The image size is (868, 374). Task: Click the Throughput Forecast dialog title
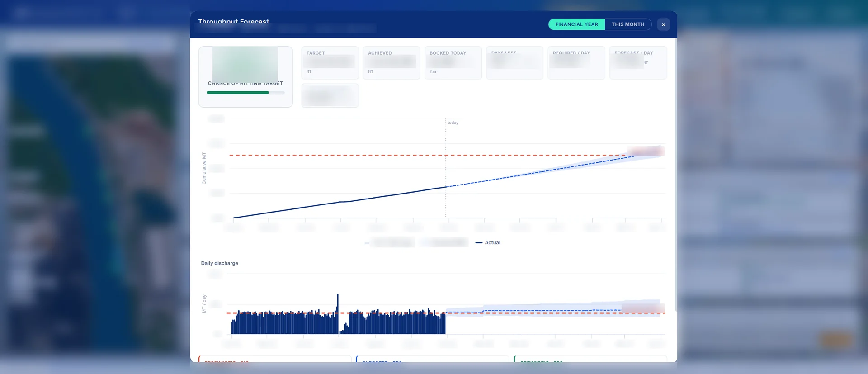pos(233,21)
